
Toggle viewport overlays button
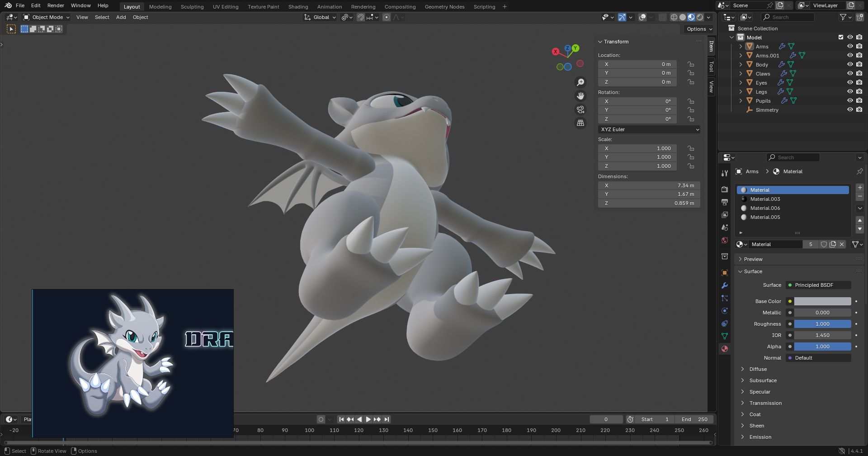coord(642,17)
